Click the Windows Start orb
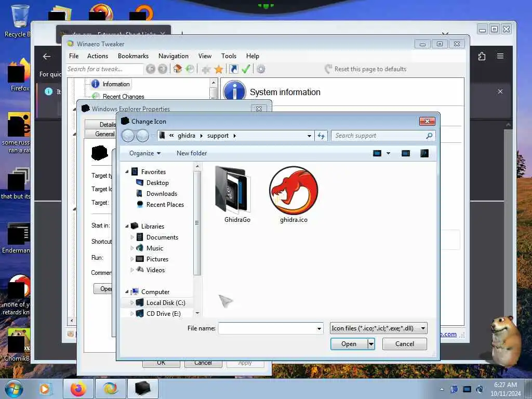The image size is (532, 399). click(14, 389)
